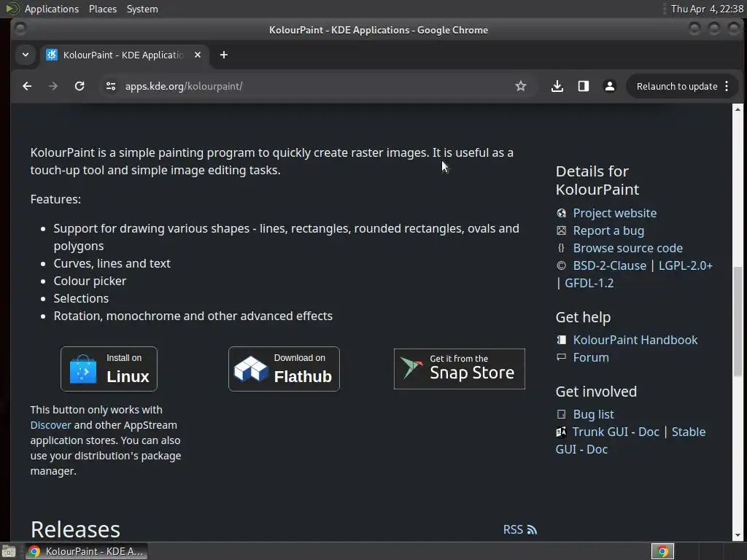Click the clock showing Thu Apr 4, 22:38

tap(707, 9)
